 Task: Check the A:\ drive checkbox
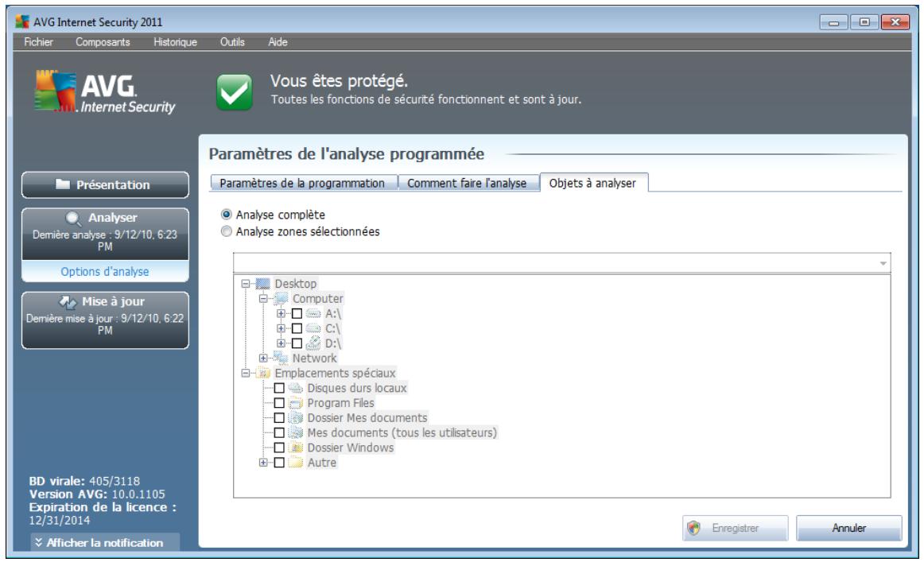click(x=297, y=314)
